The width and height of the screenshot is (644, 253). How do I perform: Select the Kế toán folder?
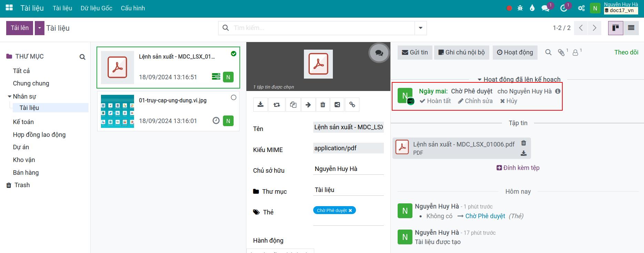click(x=23, y=122)
